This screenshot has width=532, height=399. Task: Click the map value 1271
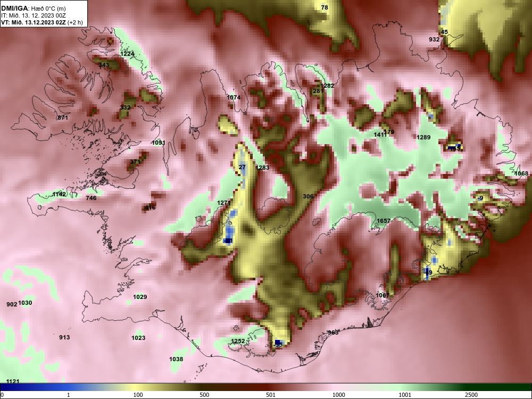tap(224, 203)
